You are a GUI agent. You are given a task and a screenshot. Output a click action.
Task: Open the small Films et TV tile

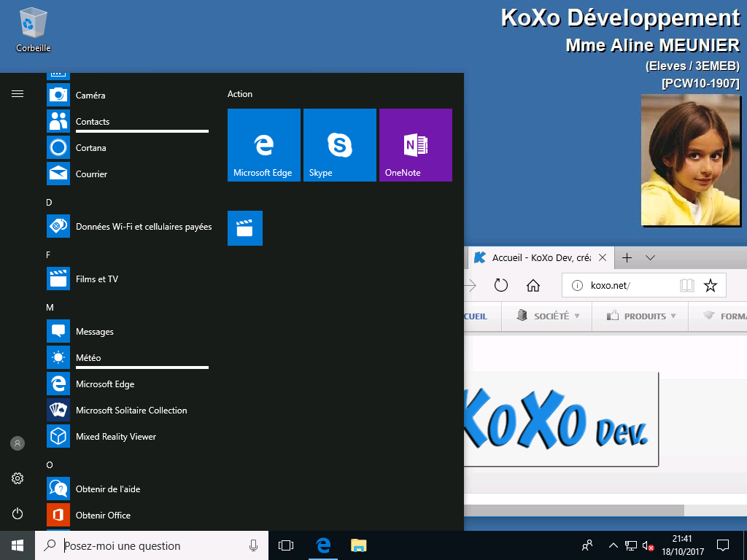(x=245, y=228)
